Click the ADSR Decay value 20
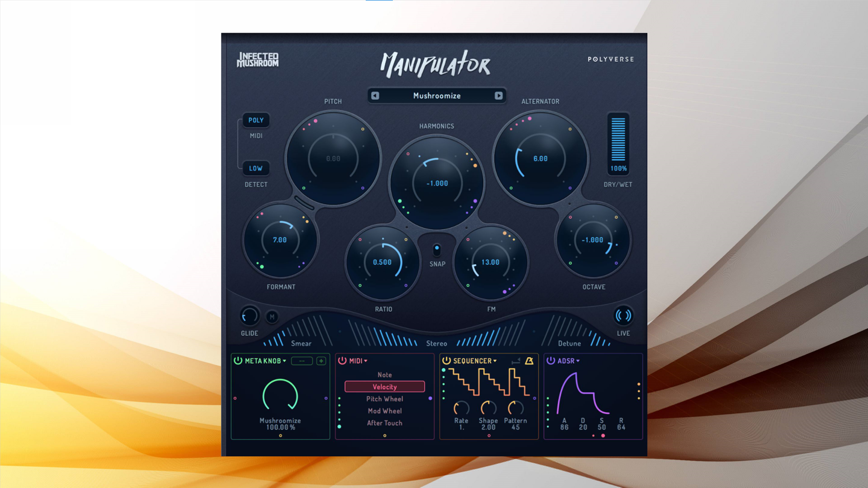Screen dimensions: 868x488 coord(583,427)
